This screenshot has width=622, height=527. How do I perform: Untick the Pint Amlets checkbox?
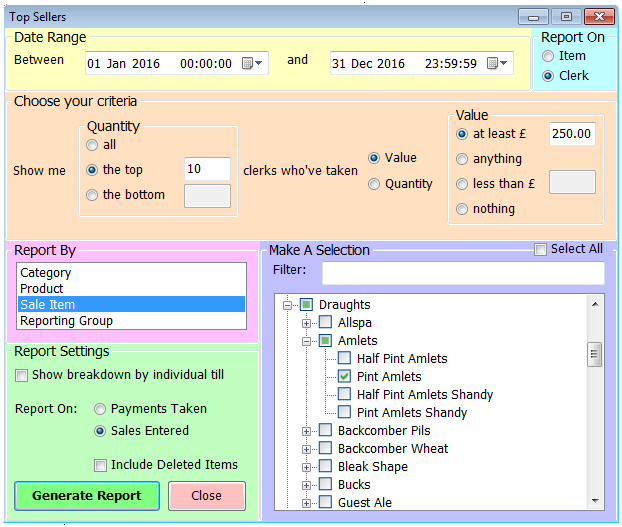[344, 376]
